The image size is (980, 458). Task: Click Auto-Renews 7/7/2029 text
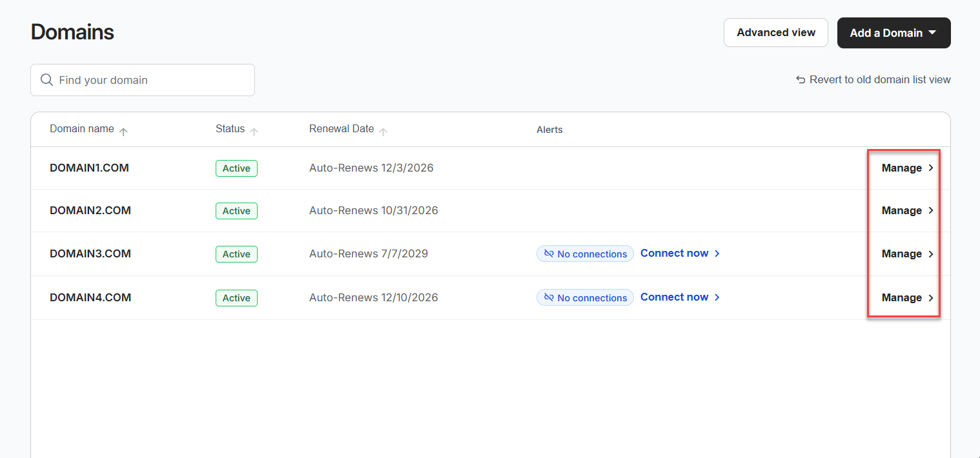(369, 254)
